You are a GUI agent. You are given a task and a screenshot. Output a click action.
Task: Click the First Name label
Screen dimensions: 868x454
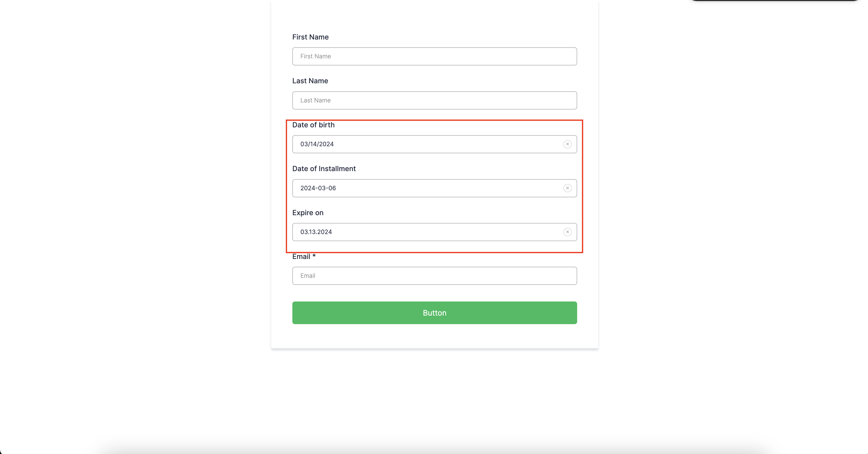[x=310, y=37]
